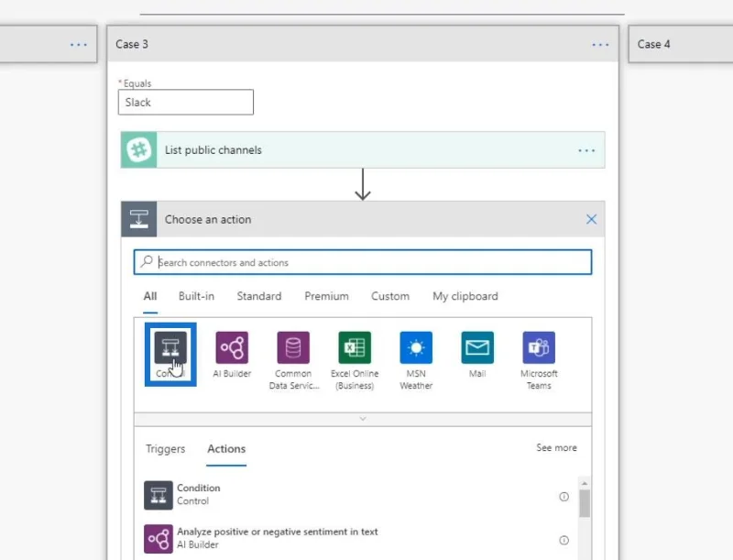The height and width of the screenshot is (560, 733).
Task: Open the Triggers tab
Action: 166,449
